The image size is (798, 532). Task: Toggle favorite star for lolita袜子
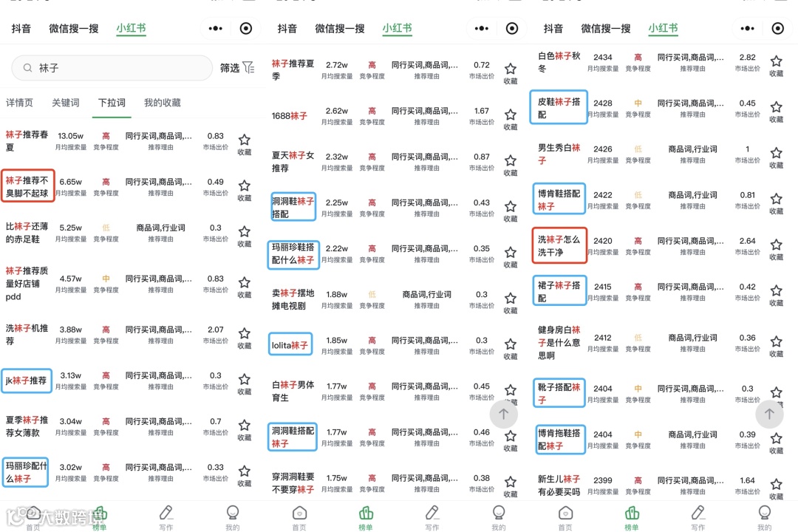click(x=511, y=344)
